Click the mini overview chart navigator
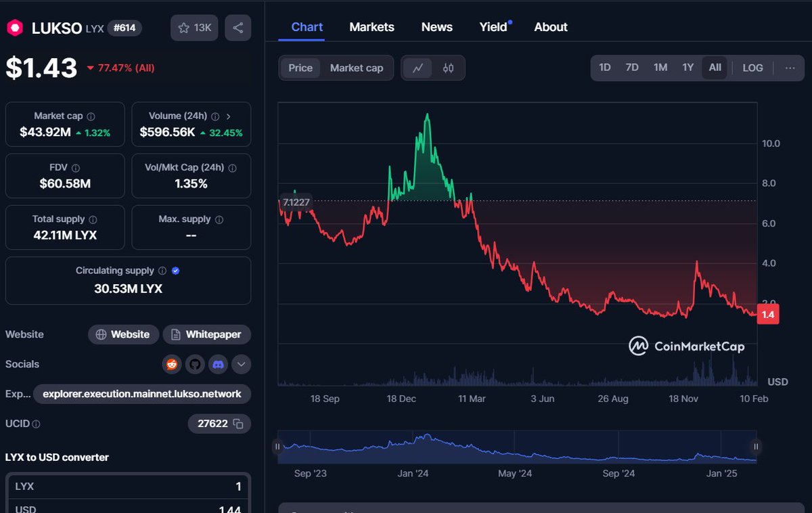Viewport: 812px width, 513px height. (517, 447)
